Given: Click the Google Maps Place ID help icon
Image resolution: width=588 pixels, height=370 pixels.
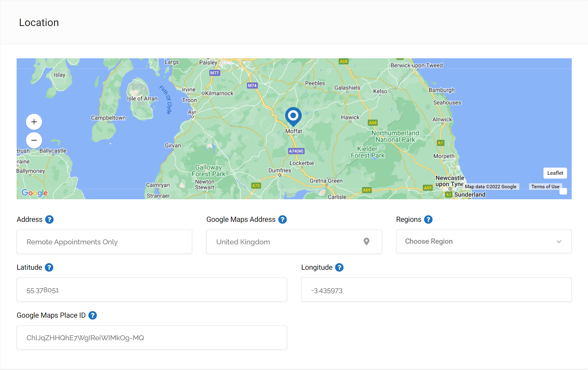Looking at the screenshot, I should 92,315.
